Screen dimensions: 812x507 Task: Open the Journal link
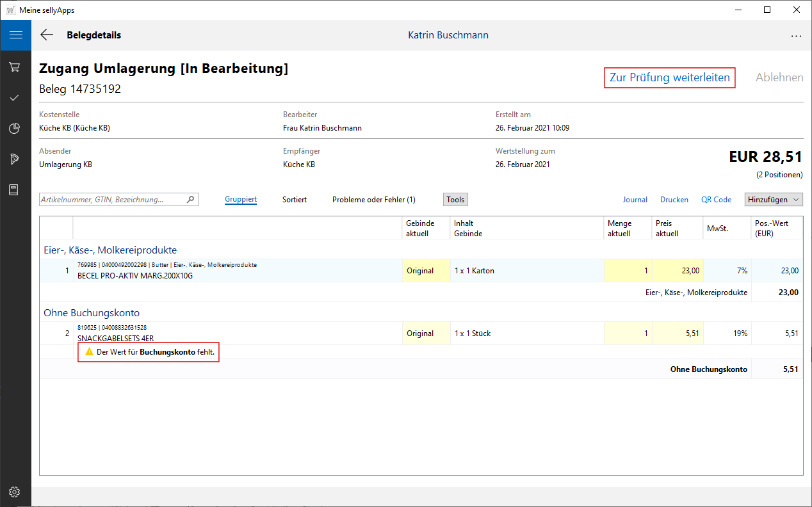[635, 200]
